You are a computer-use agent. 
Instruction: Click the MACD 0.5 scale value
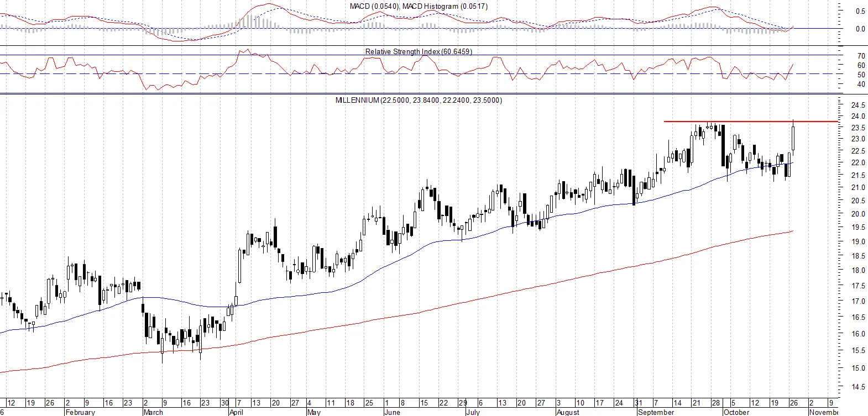tap(860, 11)
